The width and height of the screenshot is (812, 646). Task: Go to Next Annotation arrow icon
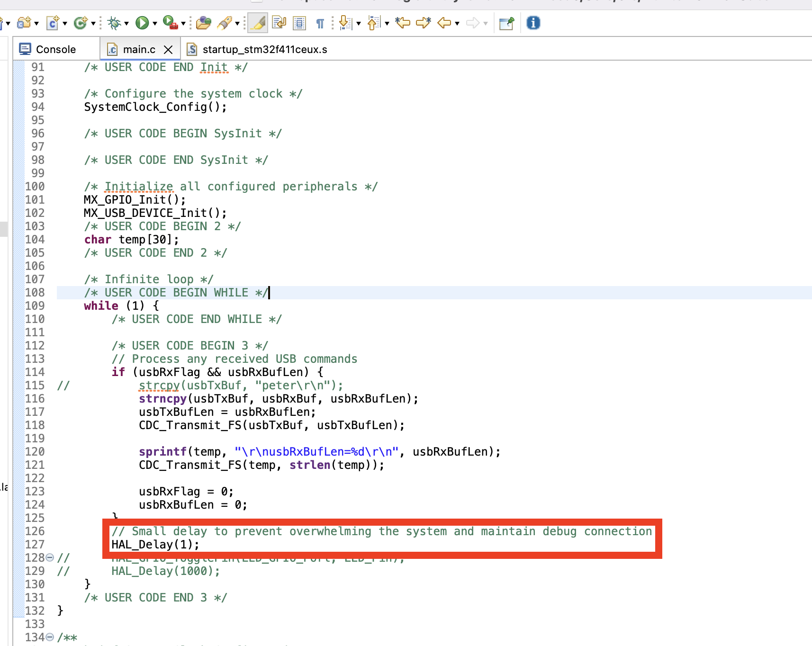pyautogui.click(x=345, y=23)
